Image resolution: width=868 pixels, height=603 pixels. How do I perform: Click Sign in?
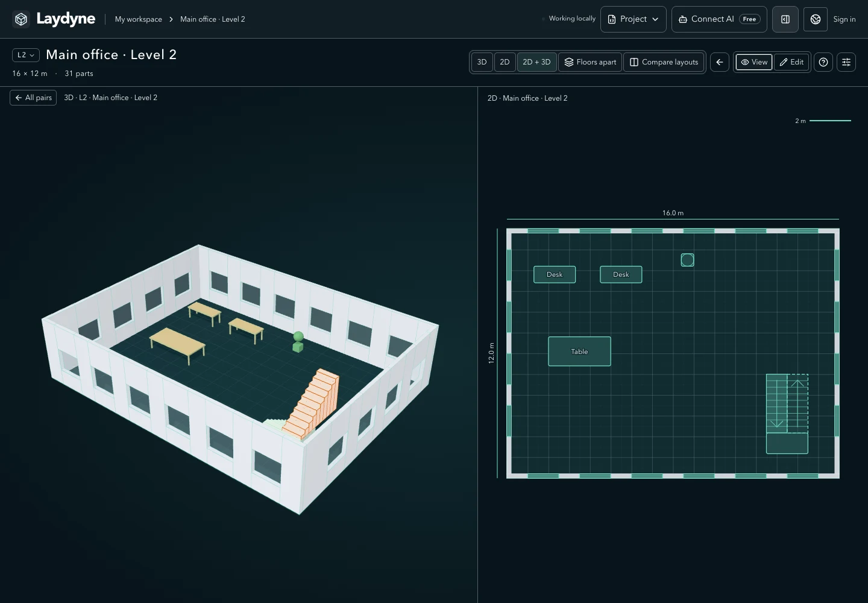[x=844, y=19]
